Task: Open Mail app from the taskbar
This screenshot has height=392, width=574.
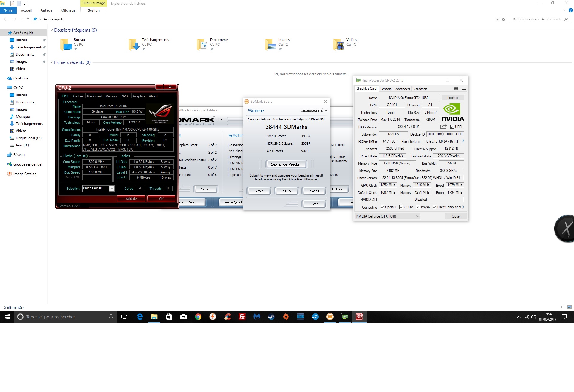Action: pos(184,317)
